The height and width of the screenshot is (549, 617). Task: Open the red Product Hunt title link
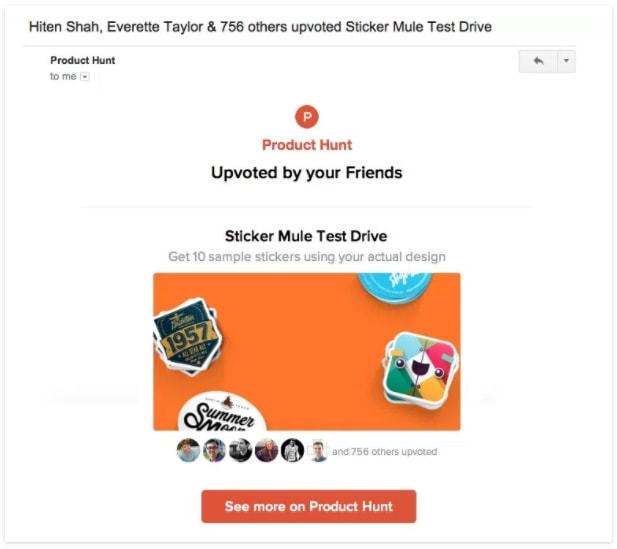point(307,145)
